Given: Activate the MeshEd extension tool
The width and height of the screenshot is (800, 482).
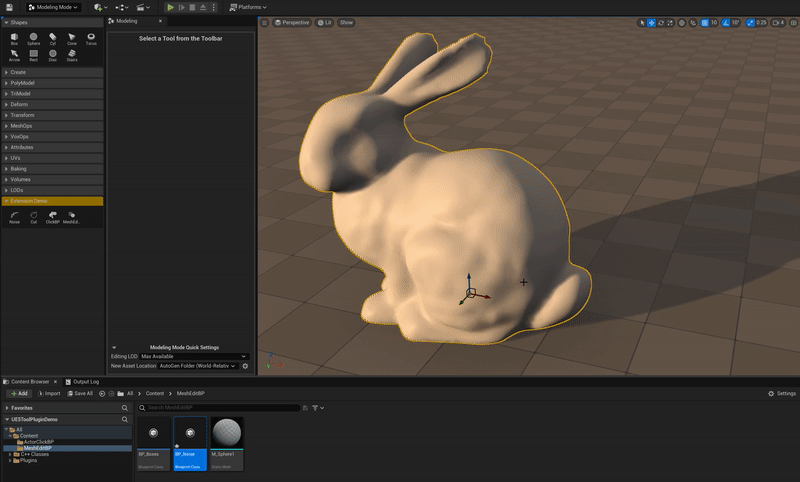Looking at the screenshot, I should (x=71, y=218).
